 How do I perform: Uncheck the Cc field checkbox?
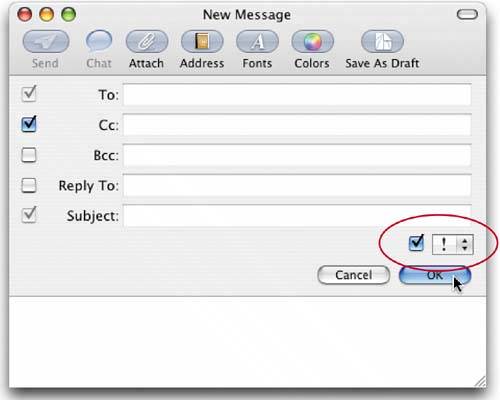click(29, 124)
